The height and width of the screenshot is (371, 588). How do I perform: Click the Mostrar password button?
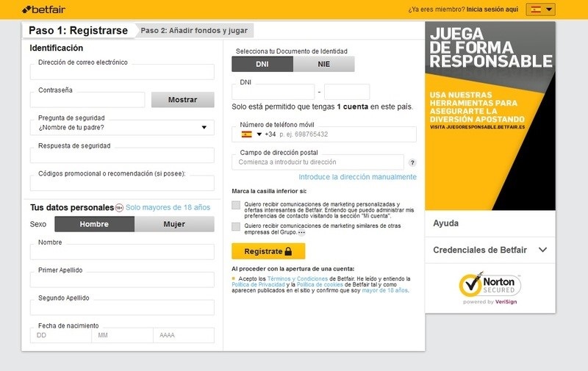(182, 100)
